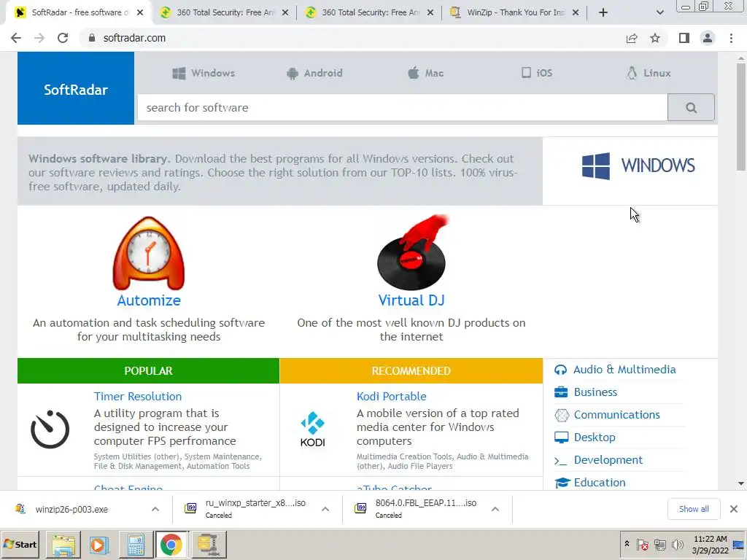747x560 pixels.
Task: Click the page vertical scrollbar thumb
Action: point(741,117)
